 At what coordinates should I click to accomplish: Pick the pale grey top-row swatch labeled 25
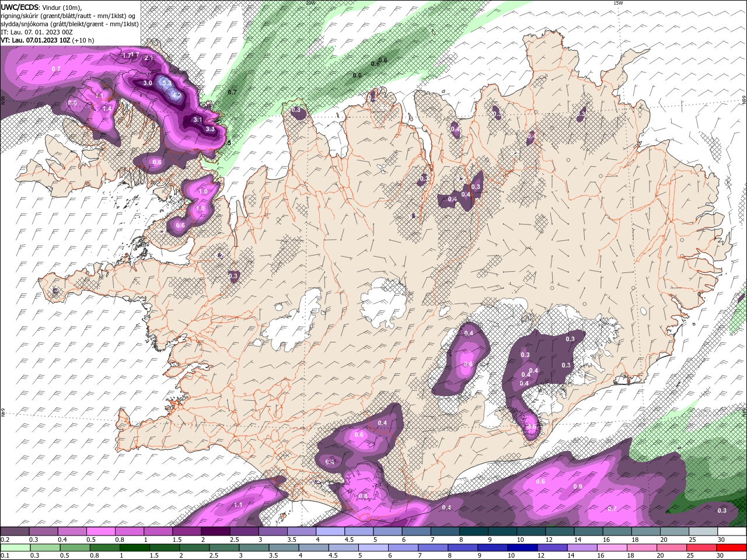tap(704, 531)
